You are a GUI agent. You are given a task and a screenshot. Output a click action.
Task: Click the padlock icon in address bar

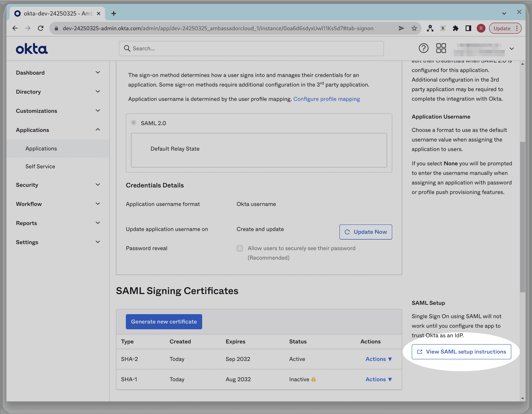pyautogui.click(x=56, y=28)
